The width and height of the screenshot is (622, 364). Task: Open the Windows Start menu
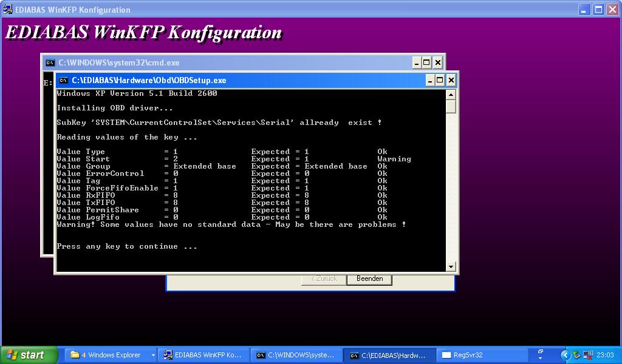[29, 355]
